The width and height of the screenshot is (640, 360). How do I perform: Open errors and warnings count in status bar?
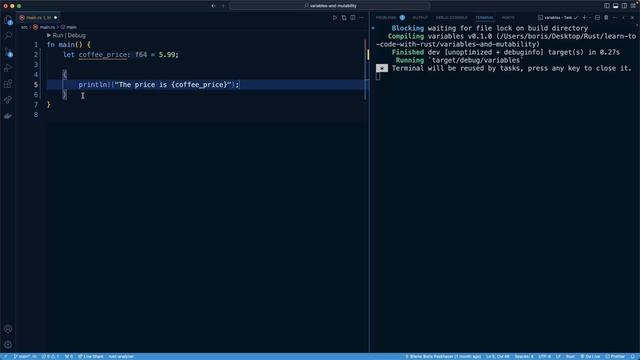click(50, 356)
